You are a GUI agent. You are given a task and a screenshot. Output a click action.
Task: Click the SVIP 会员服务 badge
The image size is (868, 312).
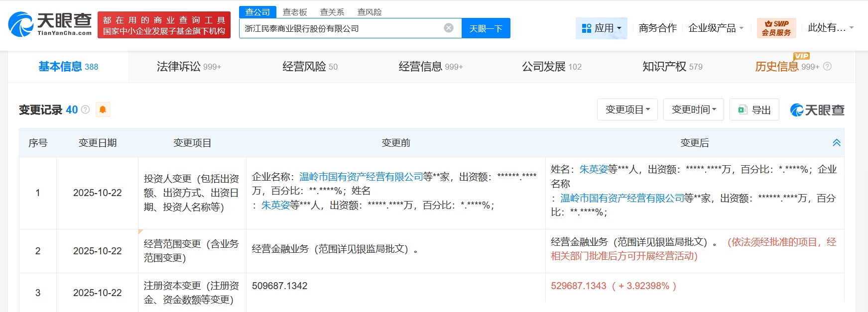tap(776, 28)
